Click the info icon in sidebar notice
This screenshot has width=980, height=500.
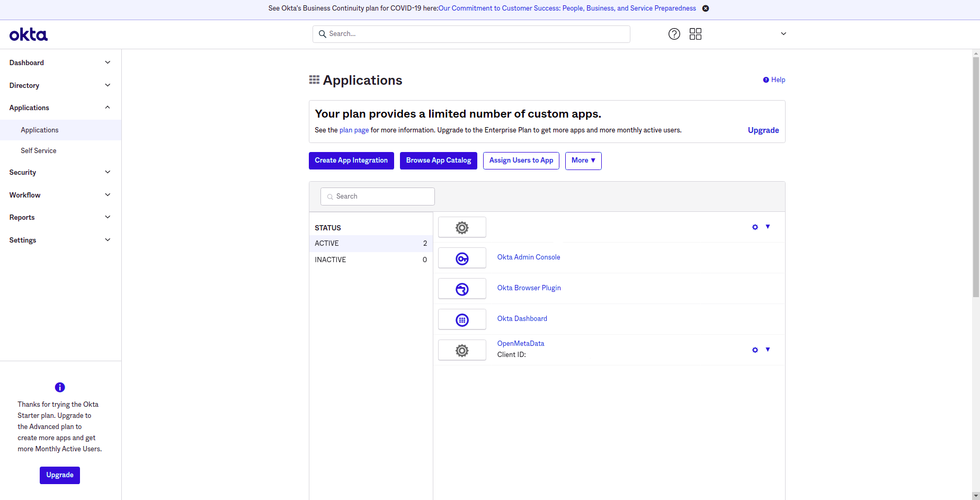tap(60, 387)
